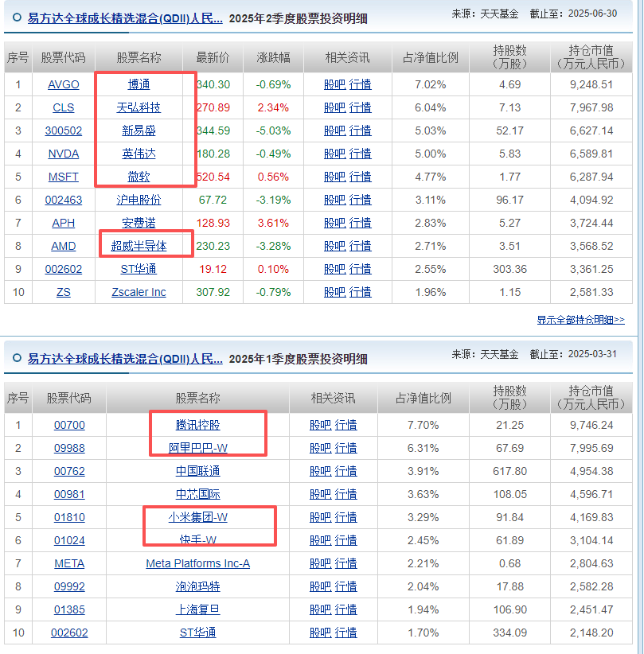
Task: Click Zscaler Inc stock name link
Action: tap(139, 292)
